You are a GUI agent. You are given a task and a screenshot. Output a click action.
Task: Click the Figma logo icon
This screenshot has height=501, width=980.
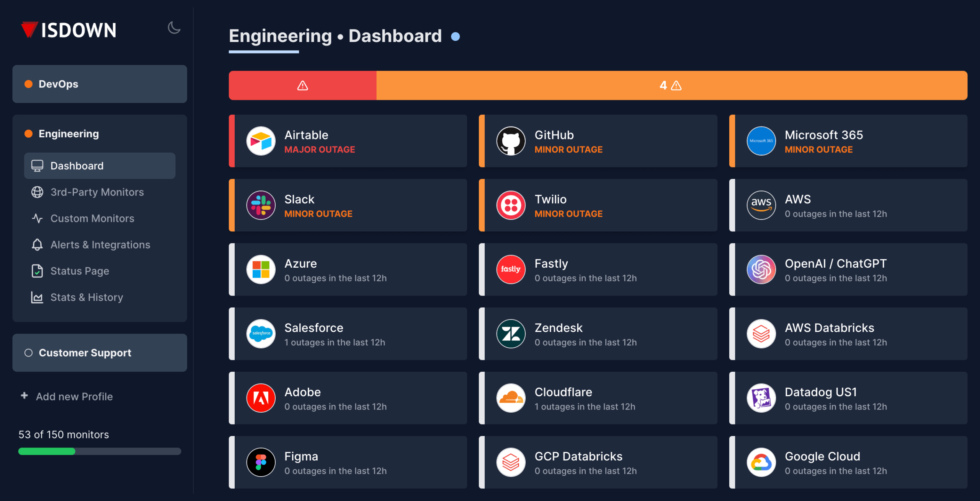coord(261,462)
